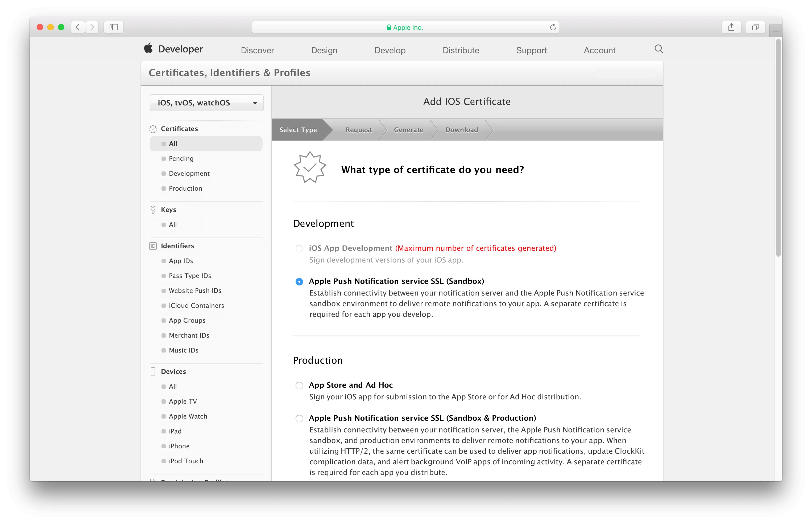Click the certificate seal checkmark graphic
This screenshot has height=524, width=812.
point(310,167)
